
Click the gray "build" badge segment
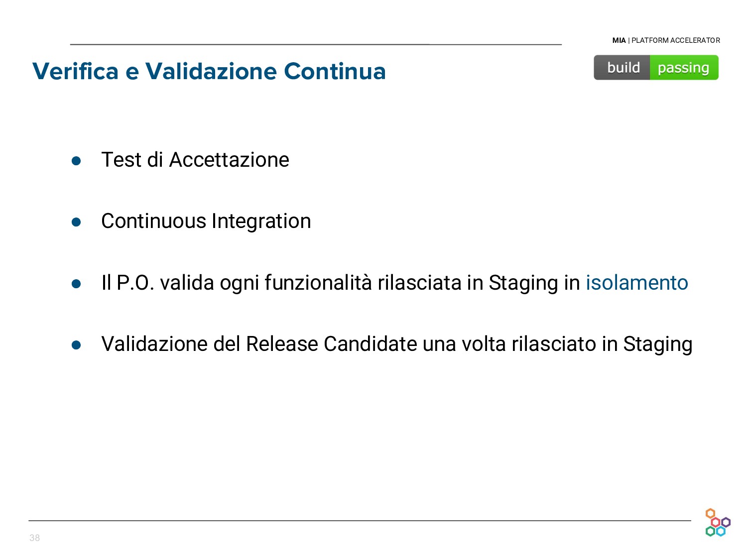pos(622,68)
